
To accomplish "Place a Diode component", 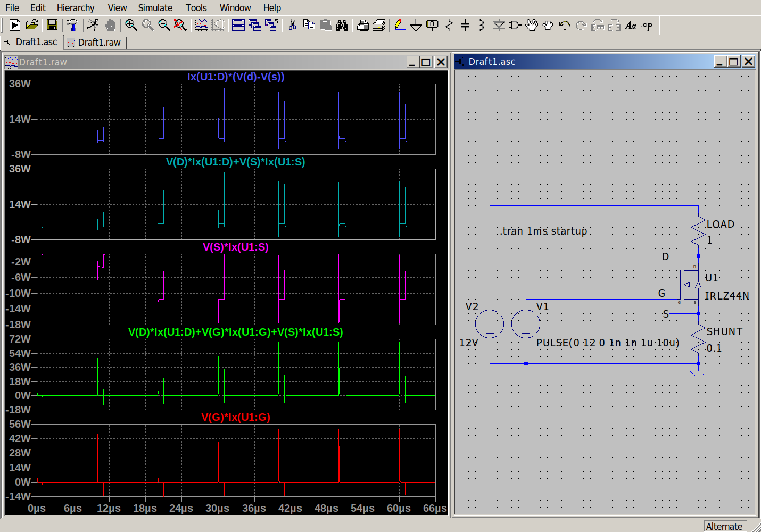I will (x=499, y=25).
